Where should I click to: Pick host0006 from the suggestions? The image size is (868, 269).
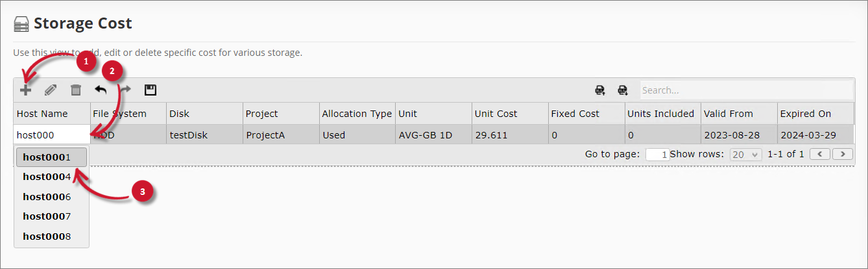[51, 197]
